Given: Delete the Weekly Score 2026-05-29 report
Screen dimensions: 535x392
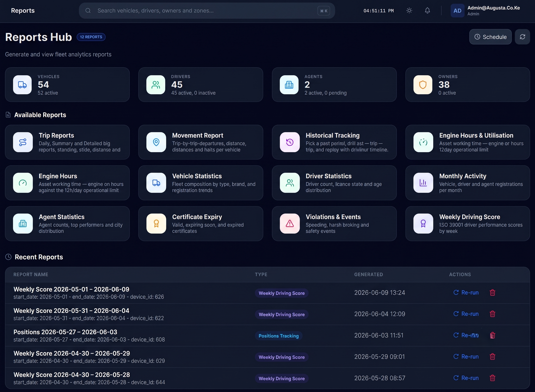Looking at the screenshot, I should (492, 357).
